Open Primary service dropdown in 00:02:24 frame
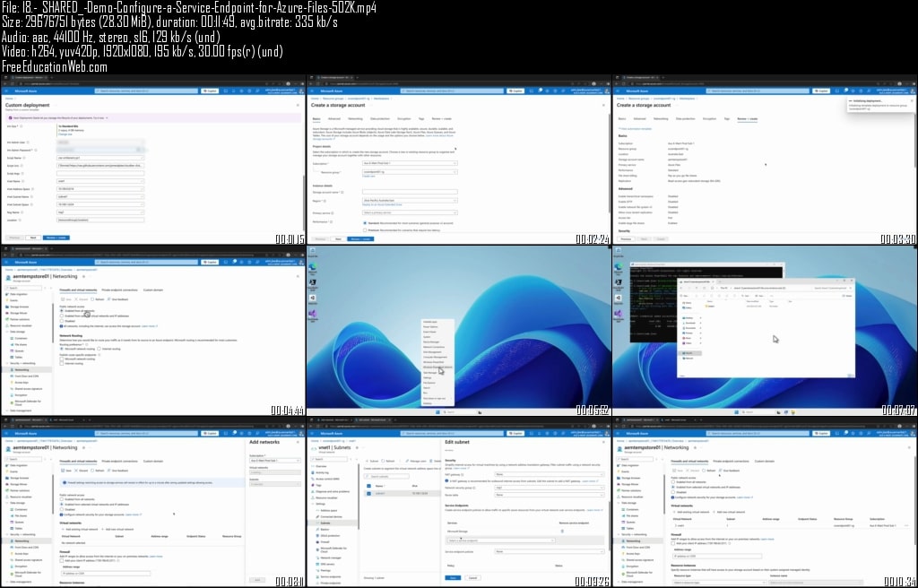 409,212
